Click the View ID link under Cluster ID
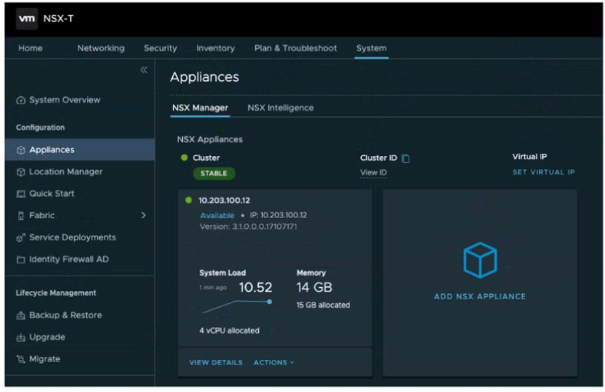Screen dimensions: 605x392 pyautogui.click(x=373, y=172)
